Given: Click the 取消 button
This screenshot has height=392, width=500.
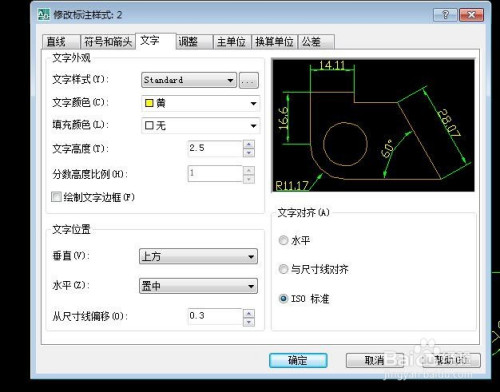Looking at the screenshot, I should coord(375,360).
